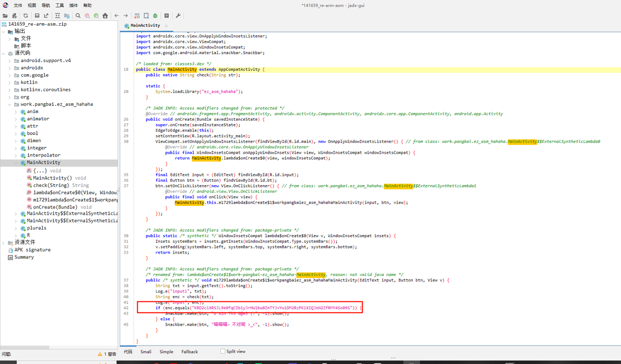Collapse the MainActivity class node in tree

pyautogui.click(x=16, y=162)
